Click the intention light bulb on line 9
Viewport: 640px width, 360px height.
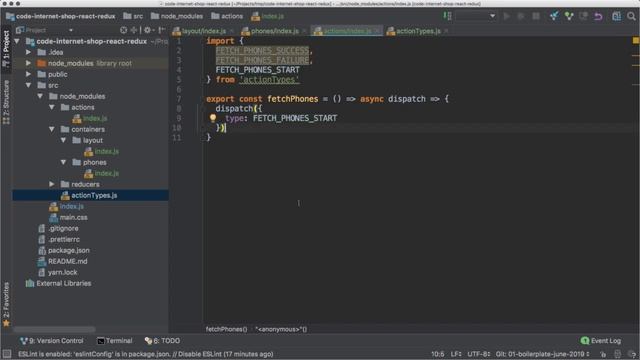213,118
